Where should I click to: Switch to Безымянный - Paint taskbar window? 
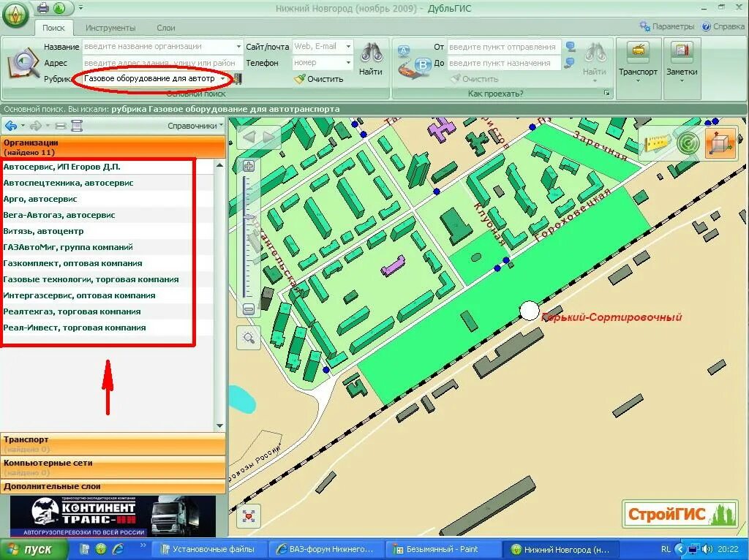[x=442, y=550]
